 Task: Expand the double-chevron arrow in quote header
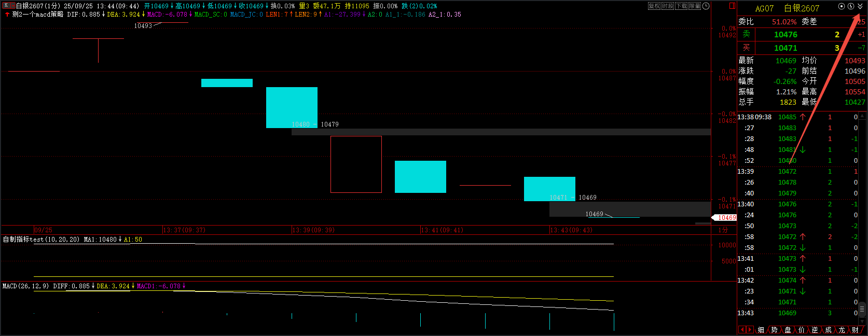tap(860, 7)
